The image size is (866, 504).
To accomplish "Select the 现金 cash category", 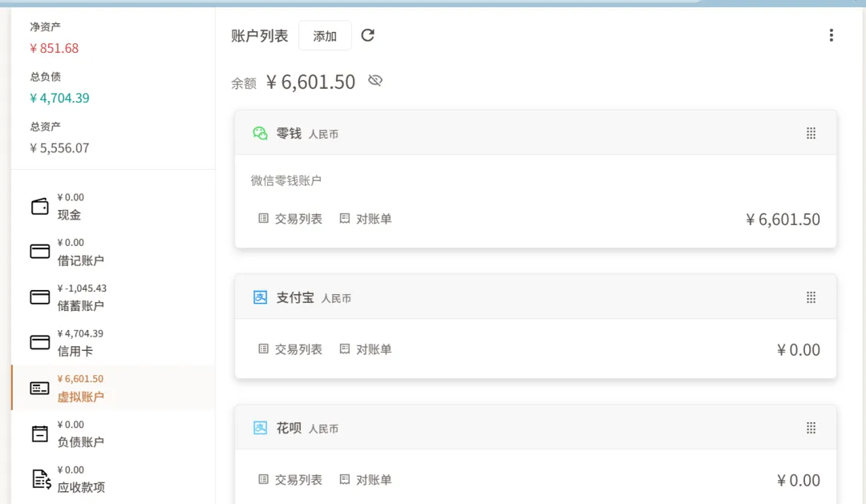I will [x=113, y=207].
